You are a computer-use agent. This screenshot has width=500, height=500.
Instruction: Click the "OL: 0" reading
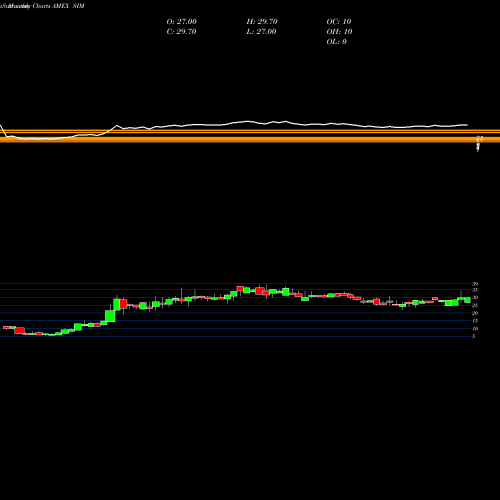(x=337, y=42)
